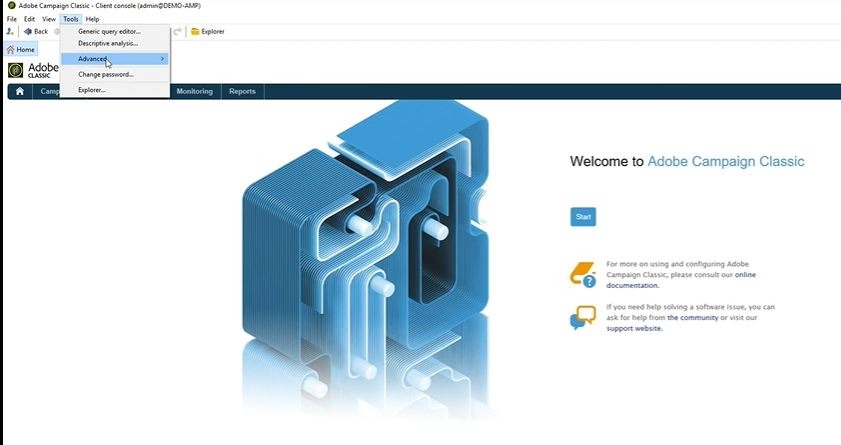The width and height of the screenshot is (841, 445).
Task: Open the Help menu
Action: 92,19
